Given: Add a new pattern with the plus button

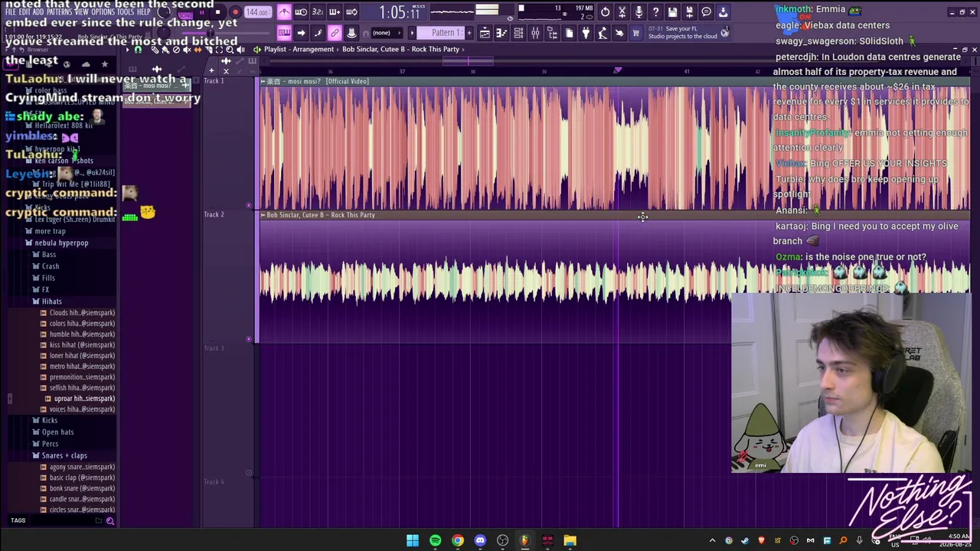Looking at the screenshot, I should 469,33.
